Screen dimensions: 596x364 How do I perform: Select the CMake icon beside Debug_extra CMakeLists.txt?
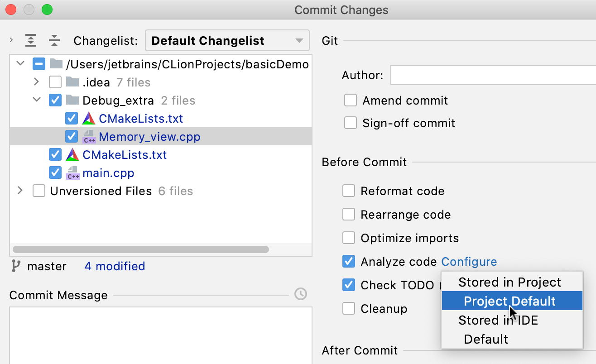[x=89, y=118]
